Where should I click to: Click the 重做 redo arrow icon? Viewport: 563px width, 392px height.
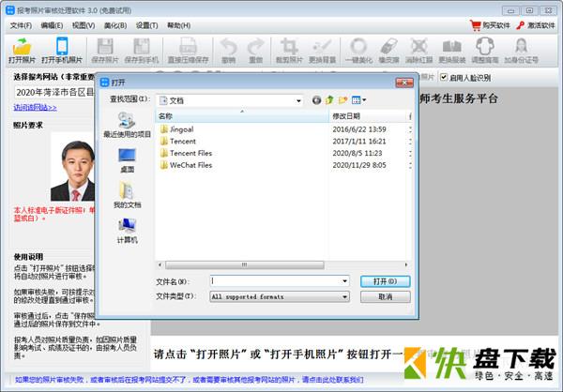[x=255, y=46]
